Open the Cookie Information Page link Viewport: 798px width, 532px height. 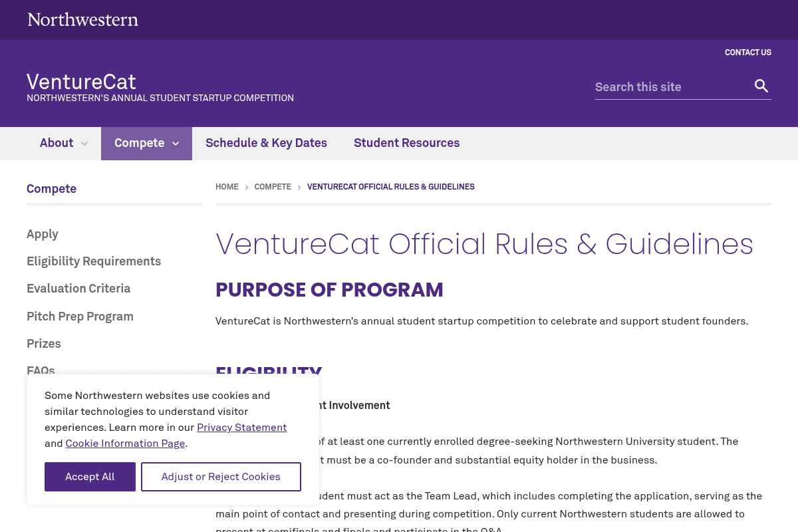click(x=125, y=444)
